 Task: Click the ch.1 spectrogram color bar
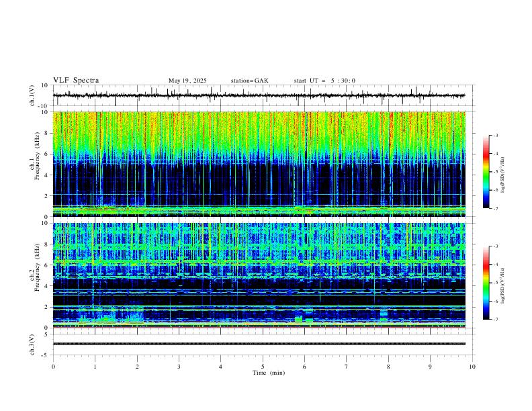[486, 172]
